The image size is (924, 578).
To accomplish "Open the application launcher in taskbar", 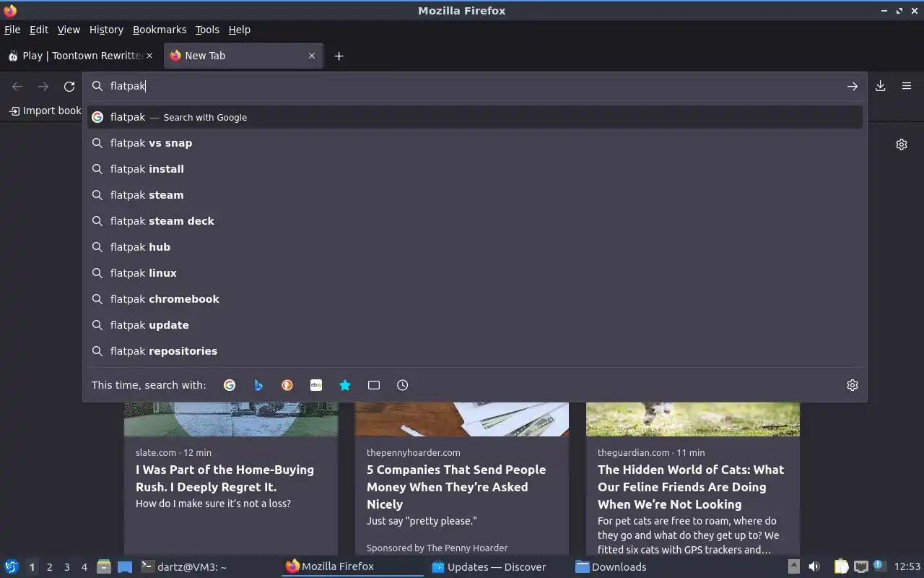I will point(12,566).
